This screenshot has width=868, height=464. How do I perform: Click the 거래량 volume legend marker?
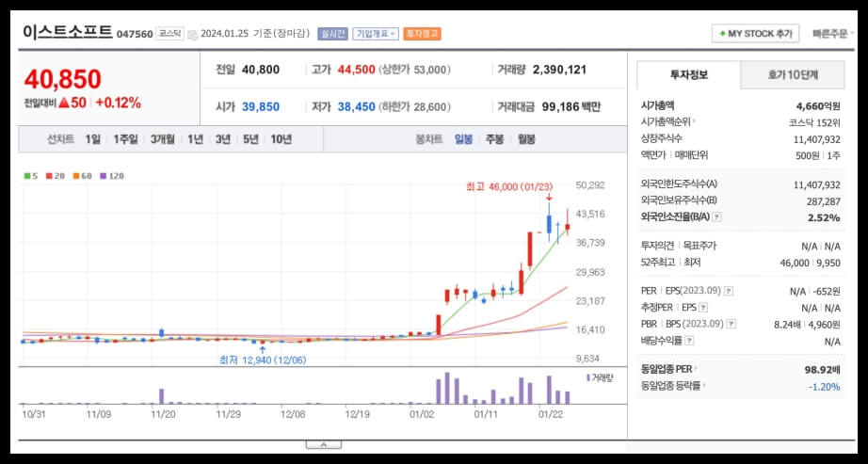click(x=600, y=378)
